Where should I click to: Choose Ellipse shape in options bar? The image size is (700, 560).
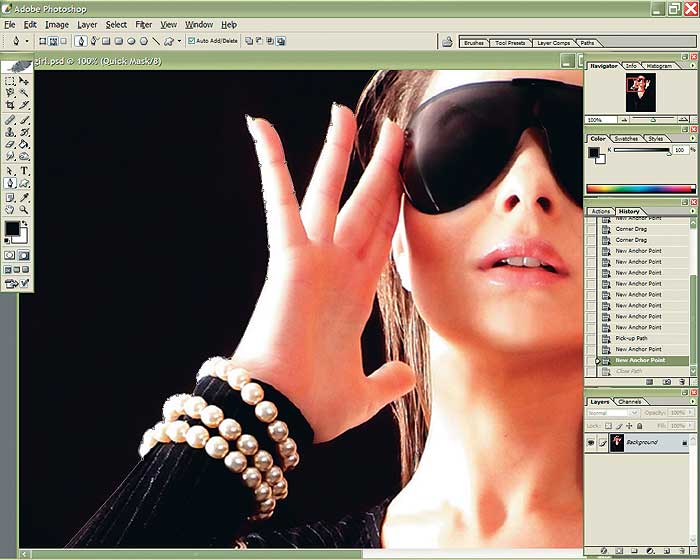(x=131, y=41)
